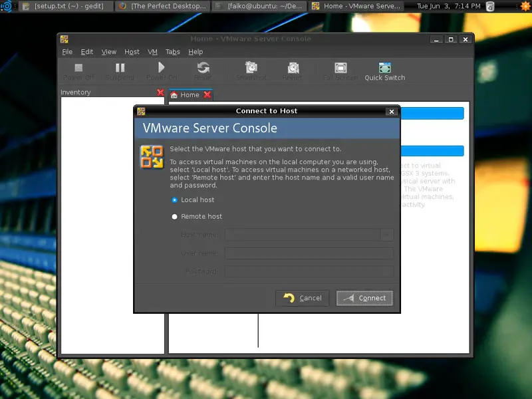The image size is (532, 399).
Task: Click the clock showing Tue Jun 3
Action: click(x=448, y=6)
